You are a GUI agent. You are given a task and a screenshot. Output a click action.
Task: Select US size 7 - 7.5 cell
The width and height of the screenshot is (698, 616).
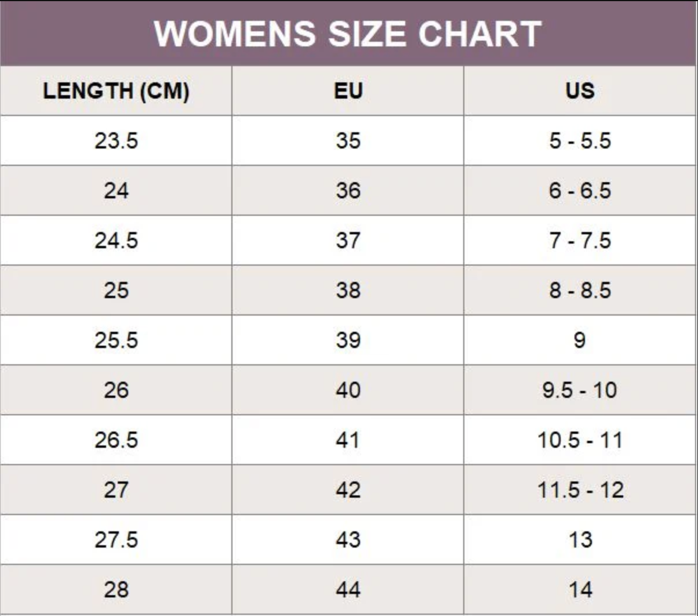point(580,241)
